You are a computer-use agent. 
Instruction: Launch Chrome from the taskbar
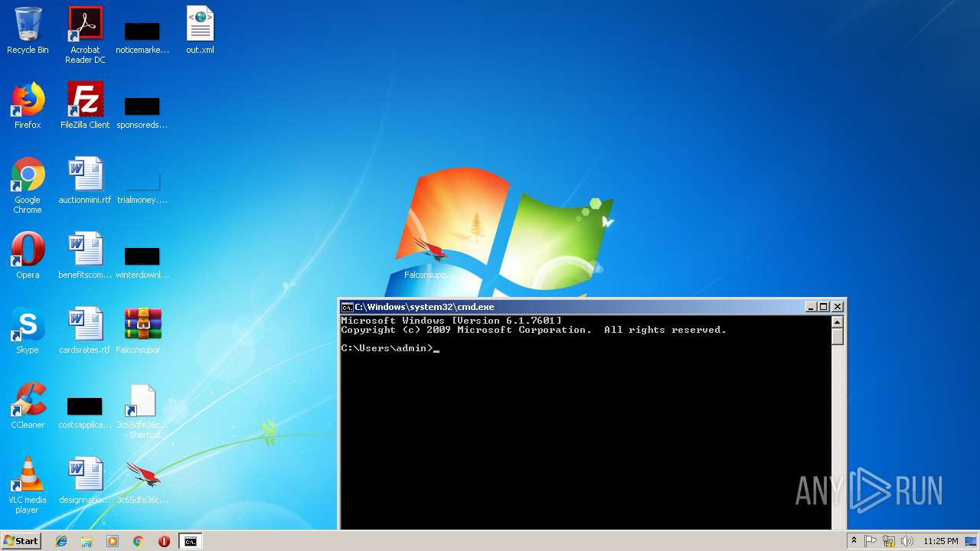click(139, 541)
